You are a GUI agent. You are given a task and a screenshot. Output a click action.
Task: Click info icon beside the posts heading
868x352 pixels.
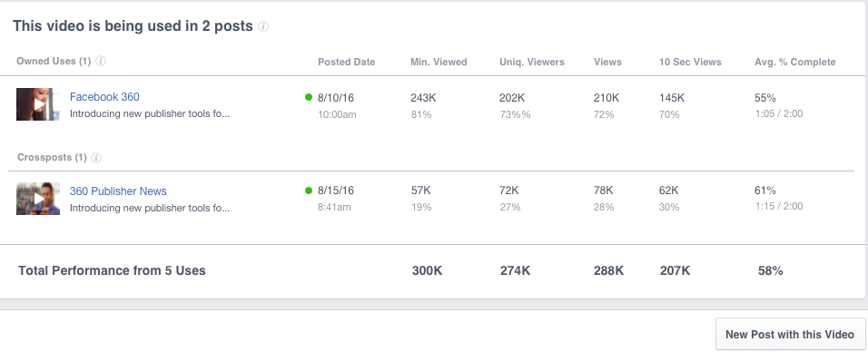(x=263, y=26)
